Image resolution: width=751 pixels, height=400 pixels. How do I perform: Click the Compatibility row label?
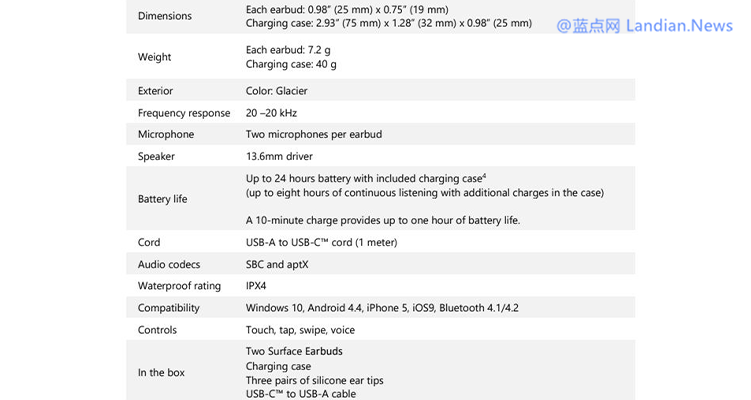pos(169,308)
